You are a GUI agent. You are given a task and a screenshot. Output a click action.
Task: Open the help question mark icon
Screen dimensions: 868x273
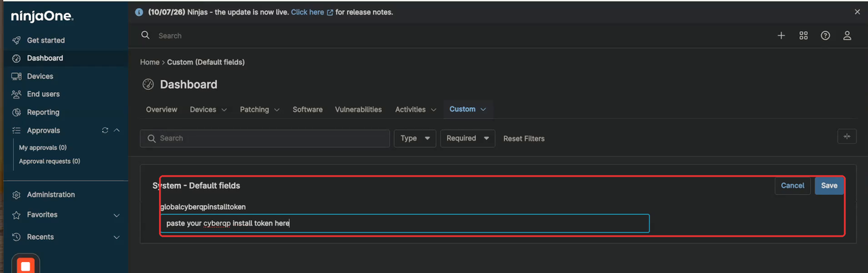[825, 35]
